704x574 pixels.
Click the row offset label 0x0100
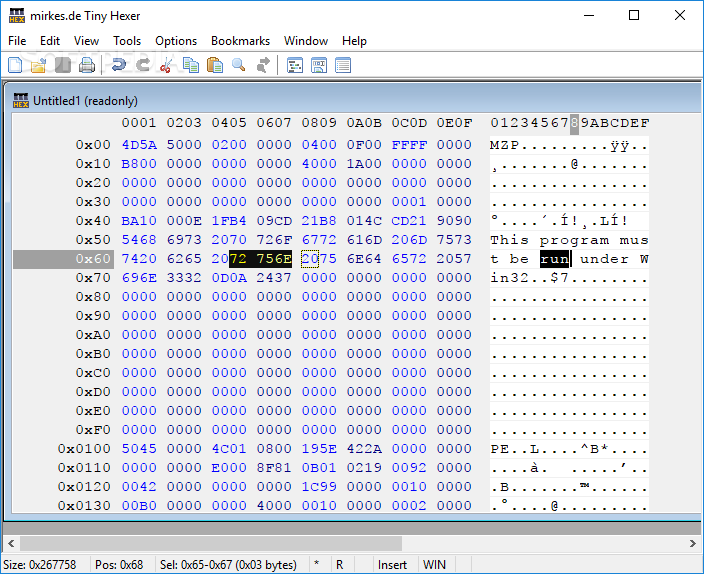click(x=84, y=448)
